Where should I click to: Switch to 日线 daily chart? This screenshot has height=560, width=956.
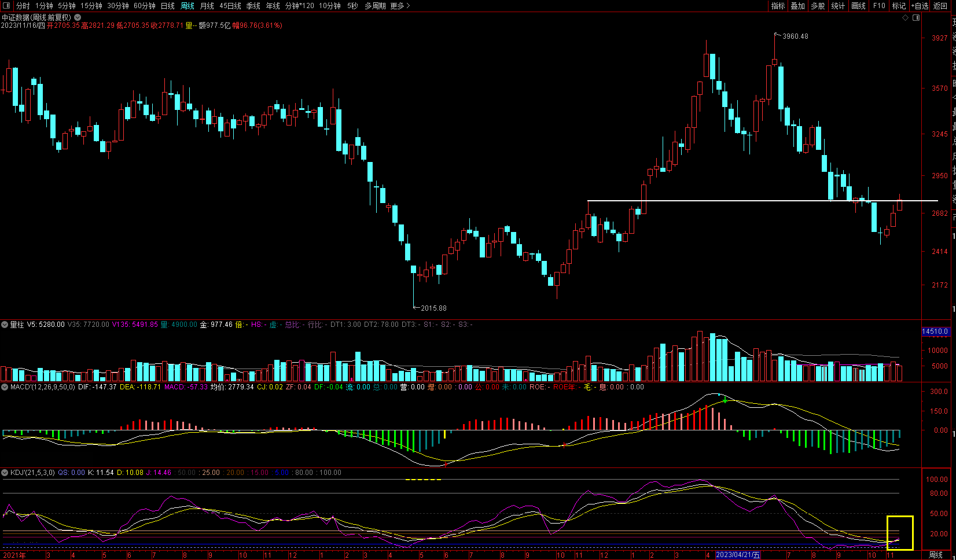(168, 6)
